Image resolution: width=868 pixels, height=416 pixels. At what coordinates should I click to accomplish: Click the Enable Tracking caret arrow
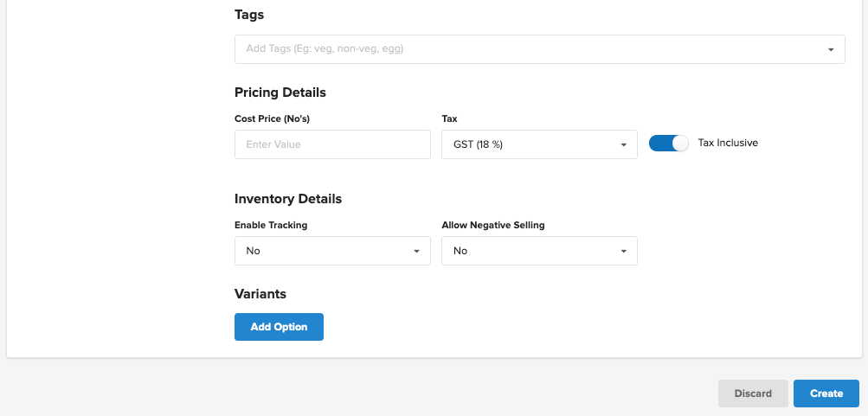point(416,252)
